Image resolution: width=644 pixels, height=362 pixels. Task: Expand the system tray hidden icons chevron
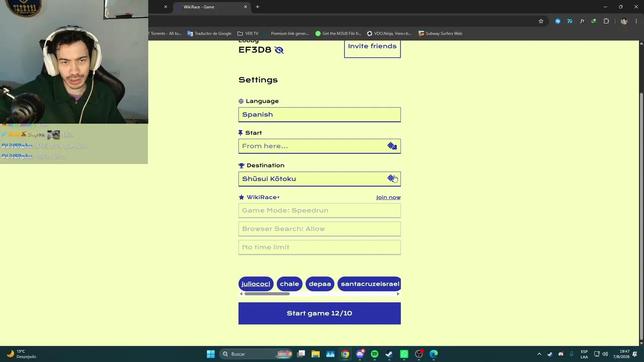pos(539,354)
